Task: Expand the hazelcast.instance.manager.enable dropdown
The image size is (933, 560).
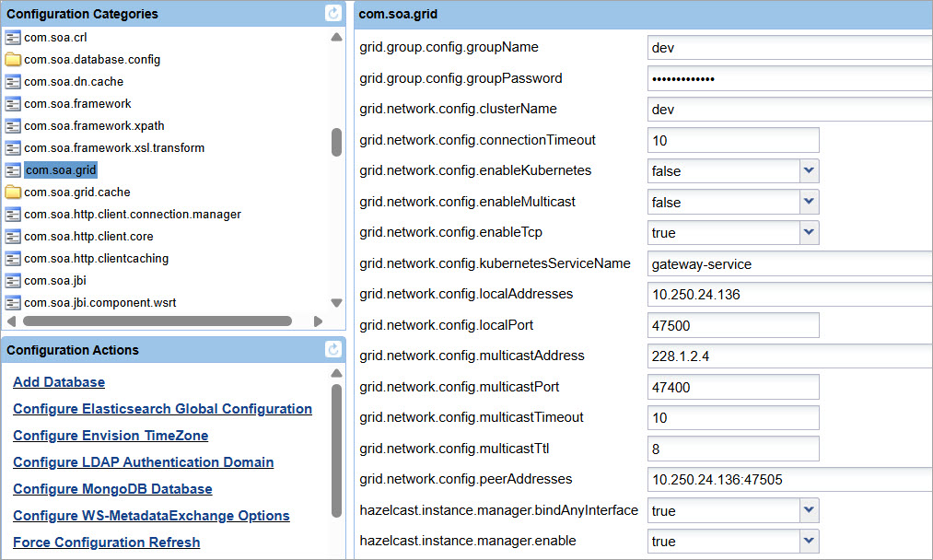Action: [x=809, y=542]
